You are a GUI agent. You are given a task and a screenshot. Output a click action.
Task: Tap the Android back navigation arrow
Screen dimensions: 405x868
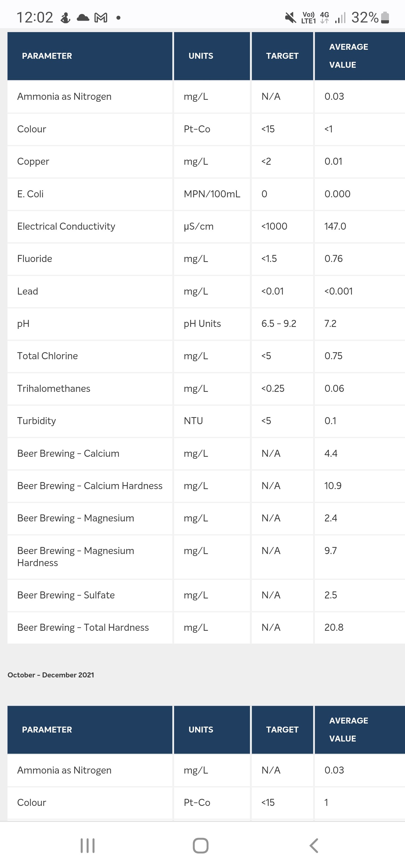314,846
